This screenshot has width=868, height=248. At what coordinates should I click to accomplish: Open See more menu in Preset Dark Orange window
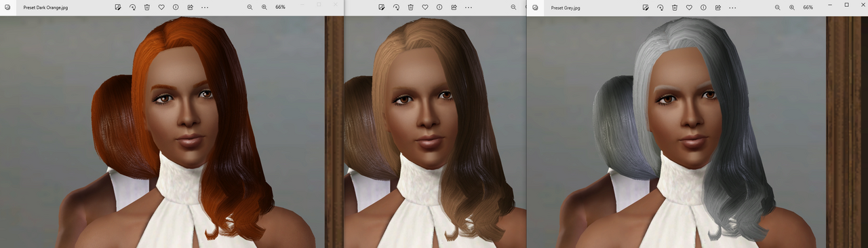[x=205, y=7]
